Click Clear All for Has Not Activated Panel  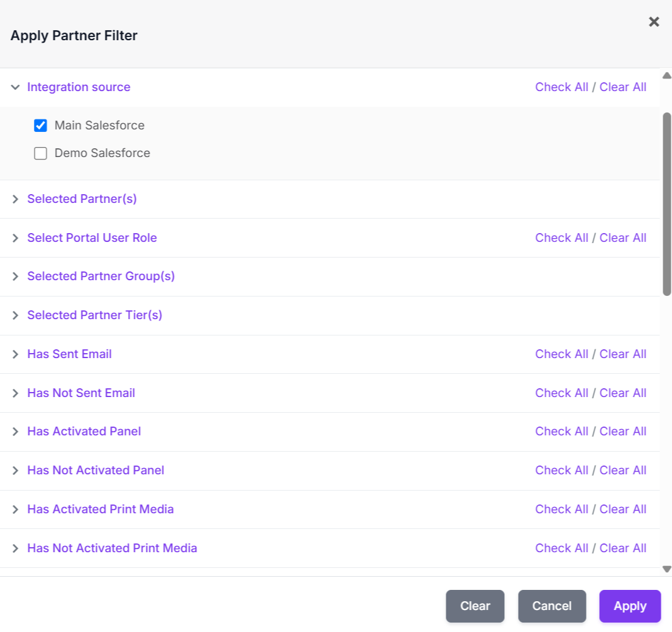(x=623, y=470)
